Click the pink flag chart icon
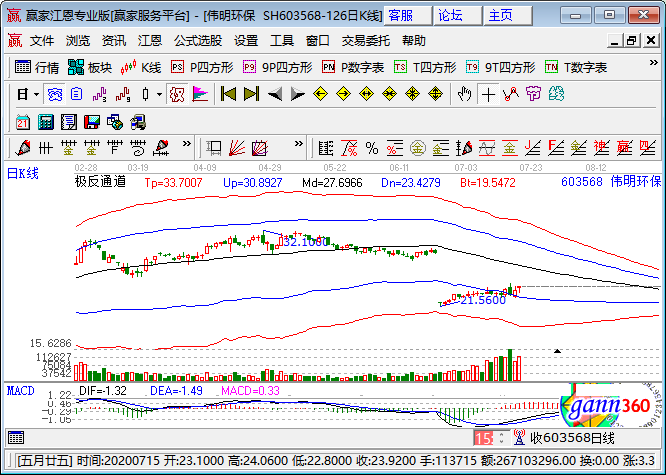The image size is (666, 475). (200, 94)
